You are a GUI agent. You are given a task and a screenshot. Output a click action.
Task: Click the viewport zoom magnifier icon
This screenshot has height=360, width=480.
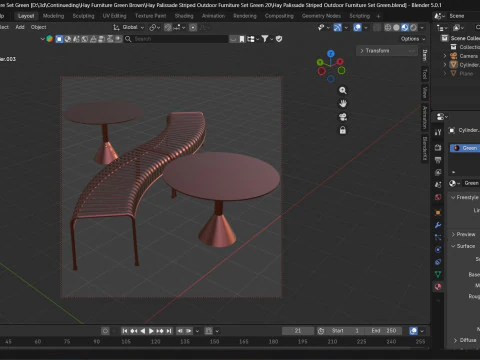343,90
